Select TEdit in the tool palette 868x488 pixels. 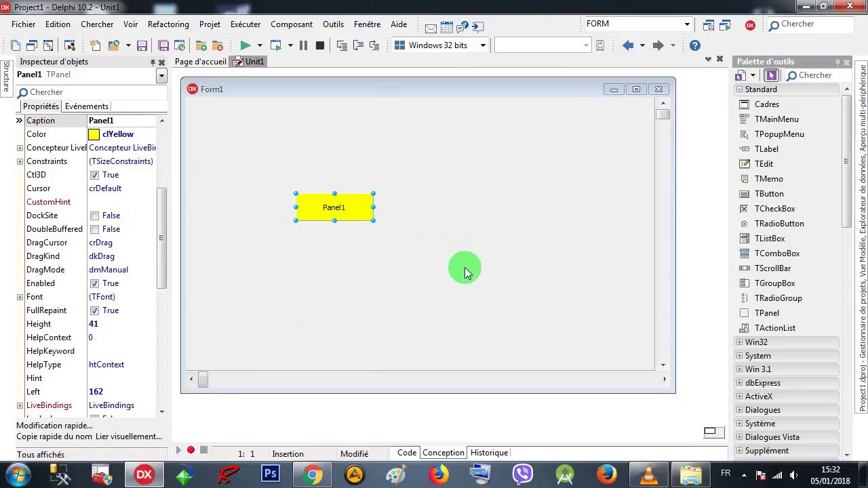764,164
